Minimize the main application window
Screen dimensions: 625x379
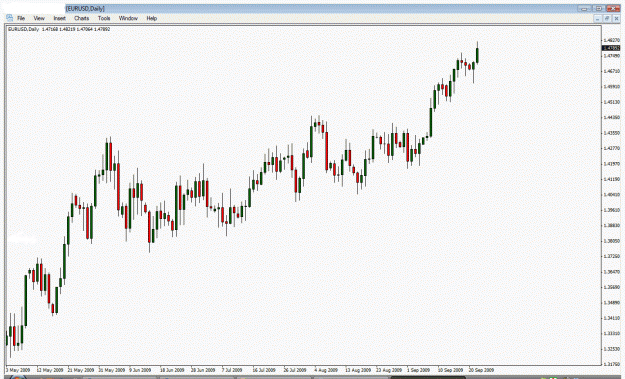click(585, 8)
